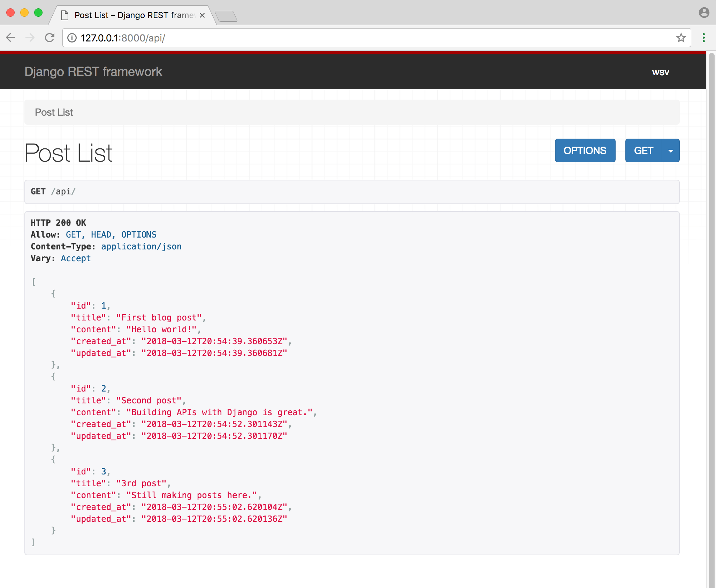Click "Still making posts here." content
The width and height of the screenshot is (716, 588).
(192, 495)
